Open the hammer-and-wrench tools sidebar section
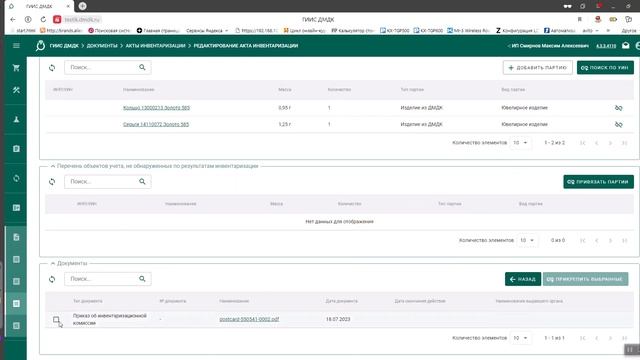The width and height of the screenshot is (640, 360). click(x=16, y=90)
